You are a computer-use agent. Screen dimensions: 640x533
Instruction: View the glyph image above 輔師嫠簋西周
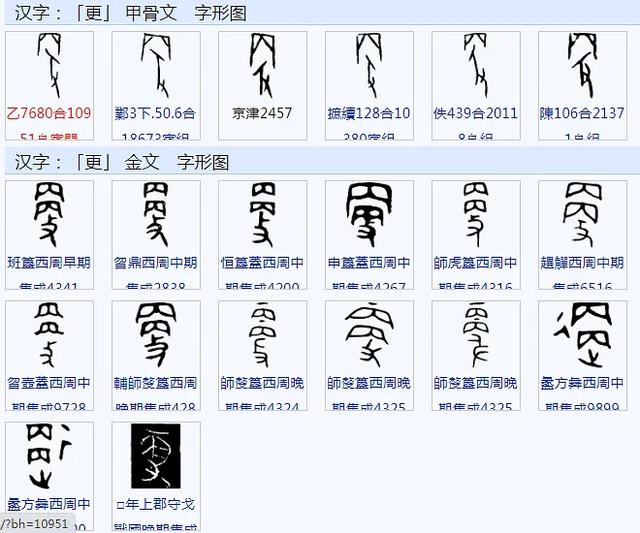[156, 335]
